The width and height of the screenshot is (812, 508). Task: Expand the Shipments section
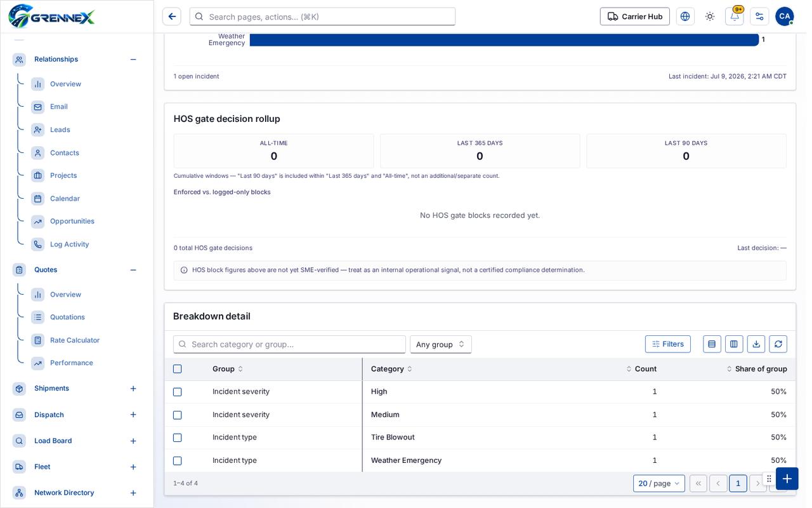point(133,389)
